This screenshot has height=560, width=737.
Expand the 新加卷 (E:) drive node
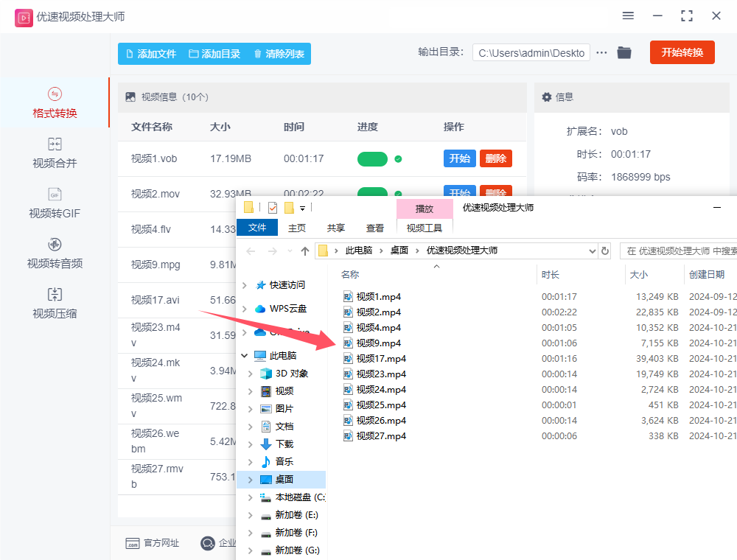251,515
